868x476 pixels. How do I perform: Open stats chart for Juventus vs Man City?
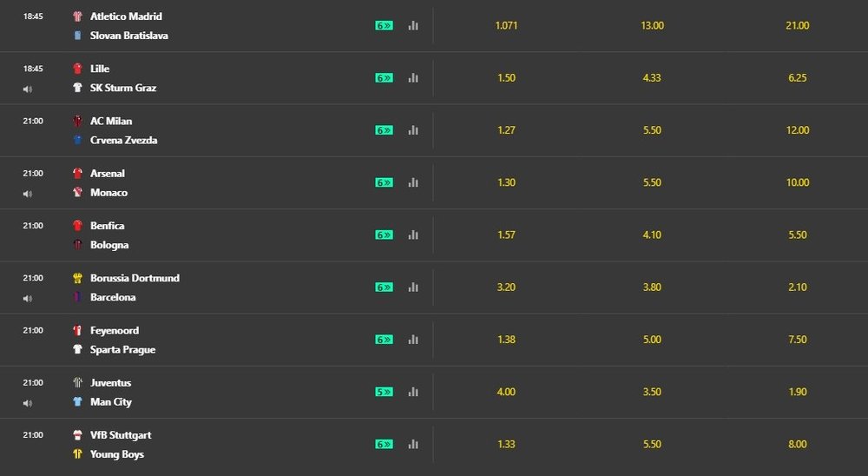413,392
